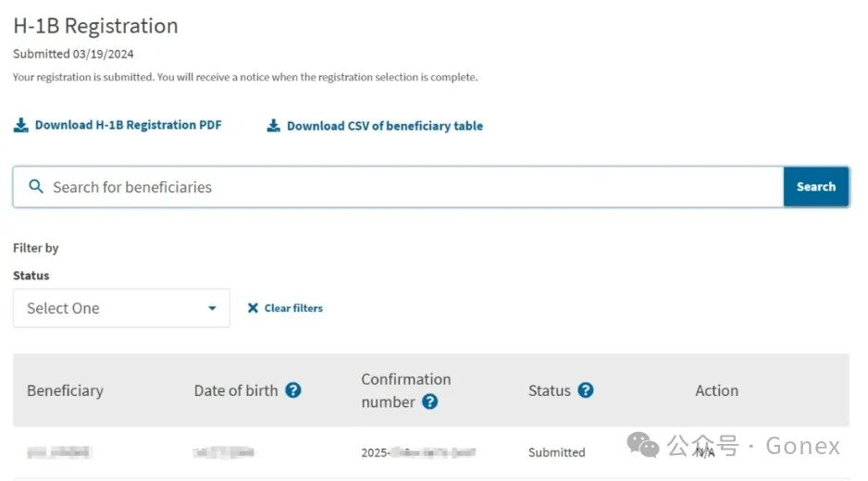Click the X icon beside Clear filters
Screen dimensions: 868x481
pos(253,308)
